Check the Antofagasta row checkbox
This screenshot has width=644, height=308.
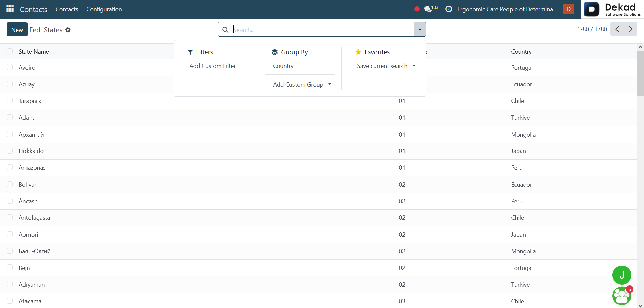[10, 217]
